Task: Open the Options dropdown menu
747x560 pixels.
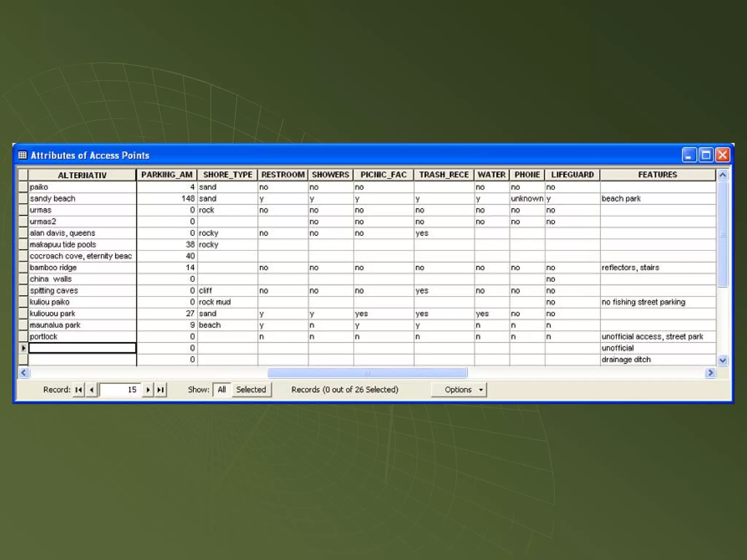Action: tap(459, 390)
